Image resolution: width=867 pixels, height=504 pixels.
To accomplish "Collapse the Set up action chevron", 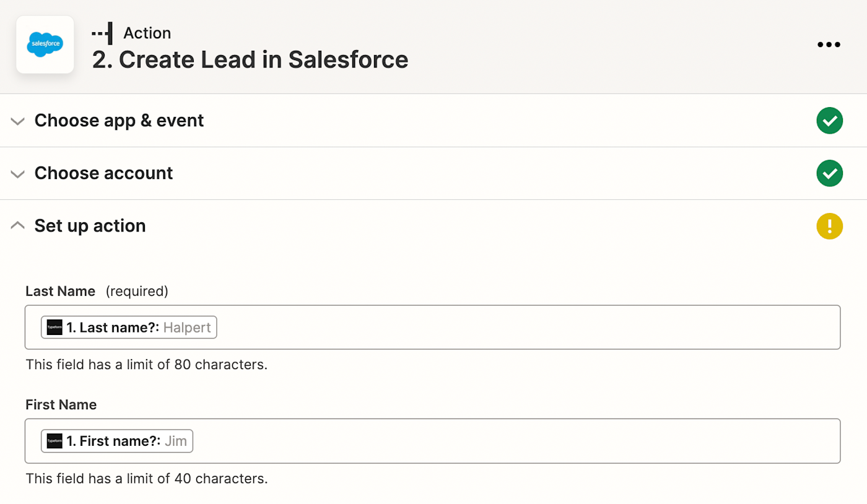I will pos(18,225).
